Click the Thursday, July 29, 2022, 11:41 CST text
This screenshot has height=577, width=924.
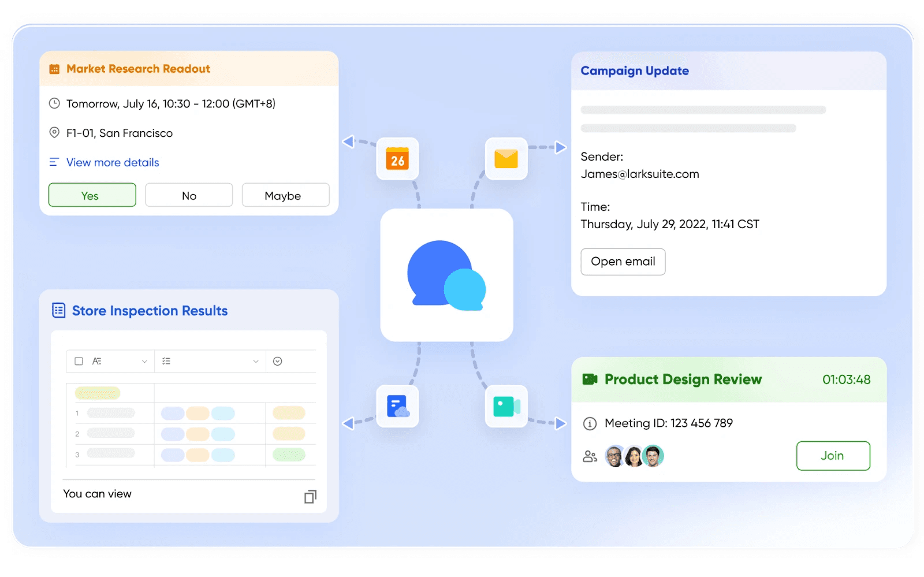(x=670, y=224)
